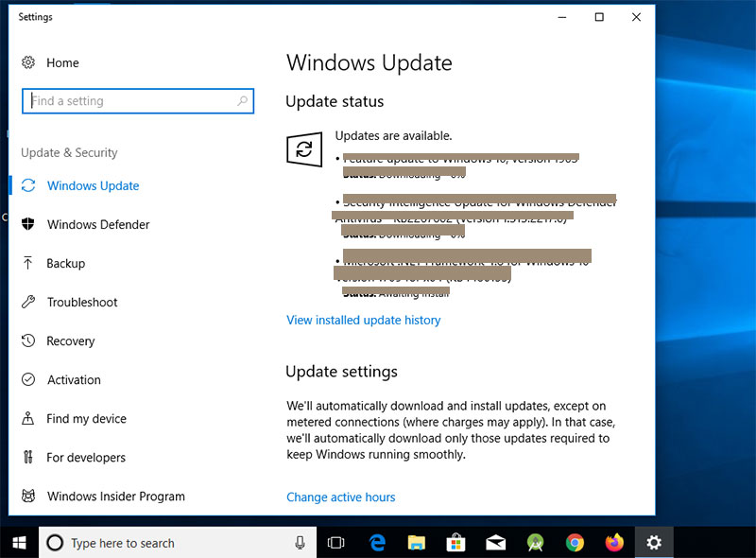Launch Google Chrome from the taskbar
756x558 pixels.
(575, 543)
